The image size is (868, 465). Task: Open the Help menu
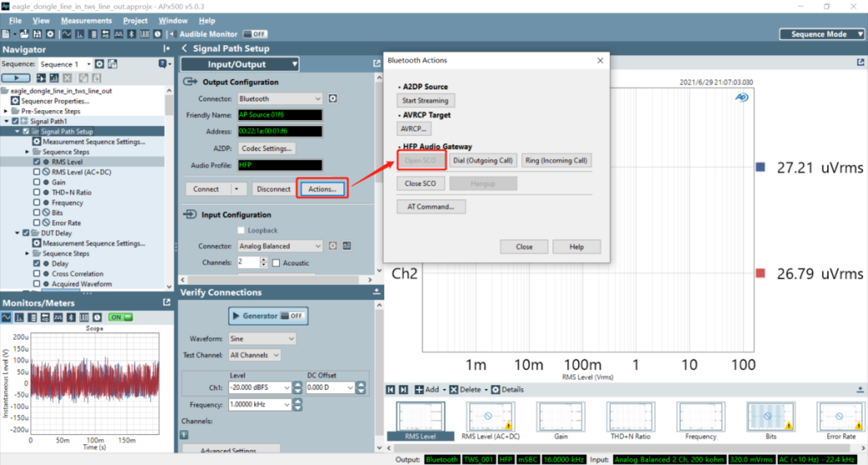(x=207, y=21)
